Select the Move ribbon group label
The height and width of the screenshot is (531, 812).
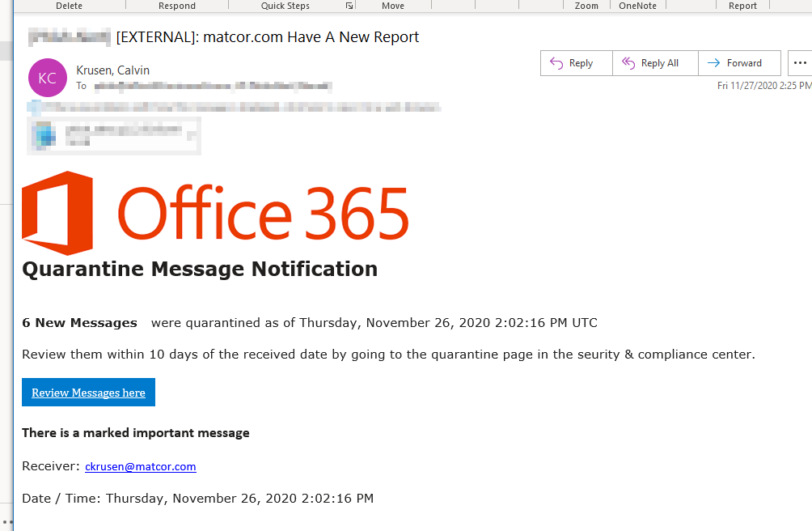(393, 6)
